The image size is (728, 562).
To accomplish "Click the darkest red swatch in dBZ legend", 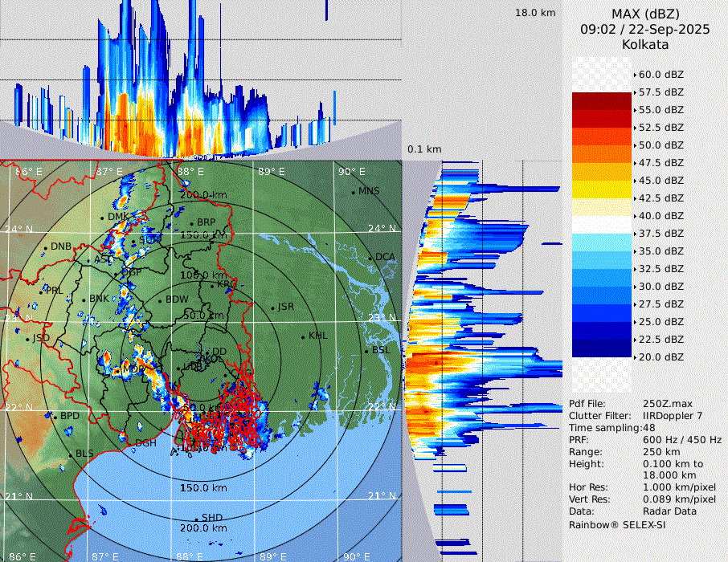I will (x=601, y=101).
